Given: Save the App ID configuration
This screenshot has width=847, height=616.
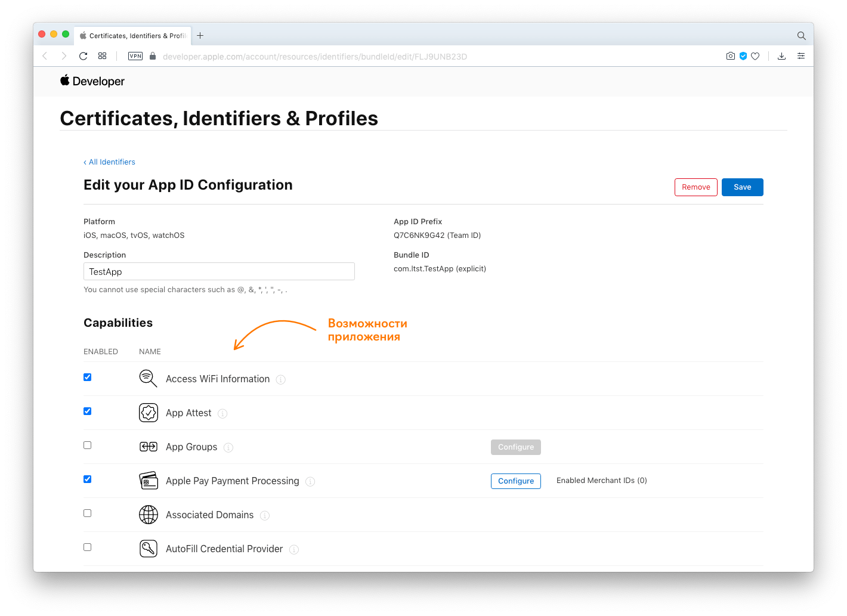Looking at the screenshot, I should coord(743,187).
